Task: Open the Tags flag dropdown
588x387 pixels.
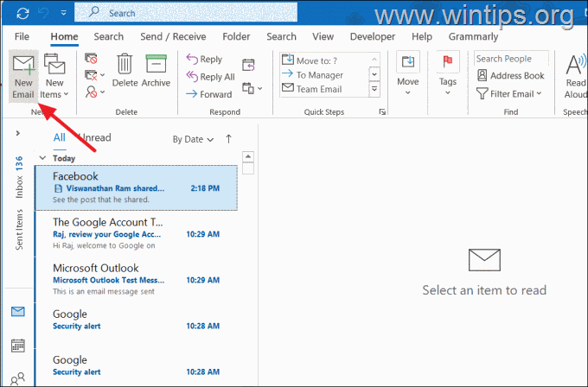Action: click(448, 75)
